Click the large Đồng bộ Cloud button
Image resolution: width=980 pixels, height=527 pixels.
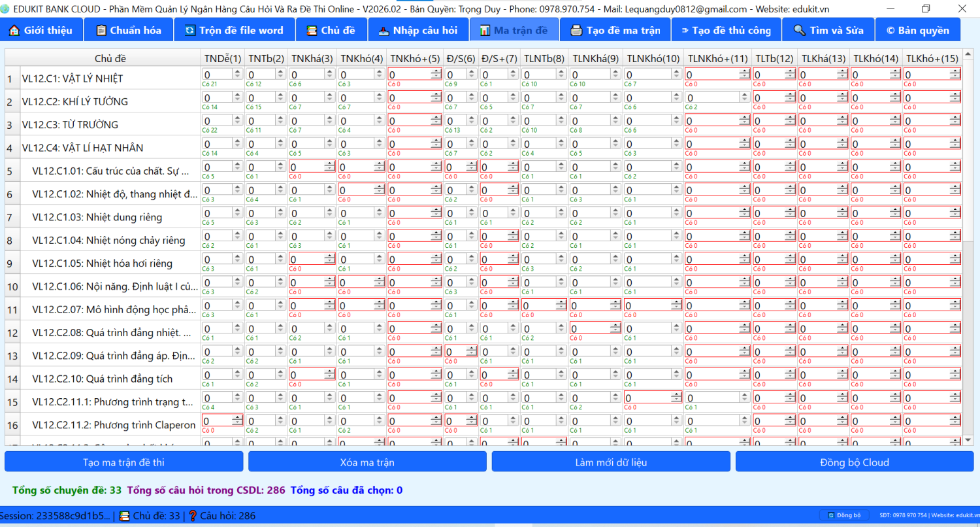(854, 462)
